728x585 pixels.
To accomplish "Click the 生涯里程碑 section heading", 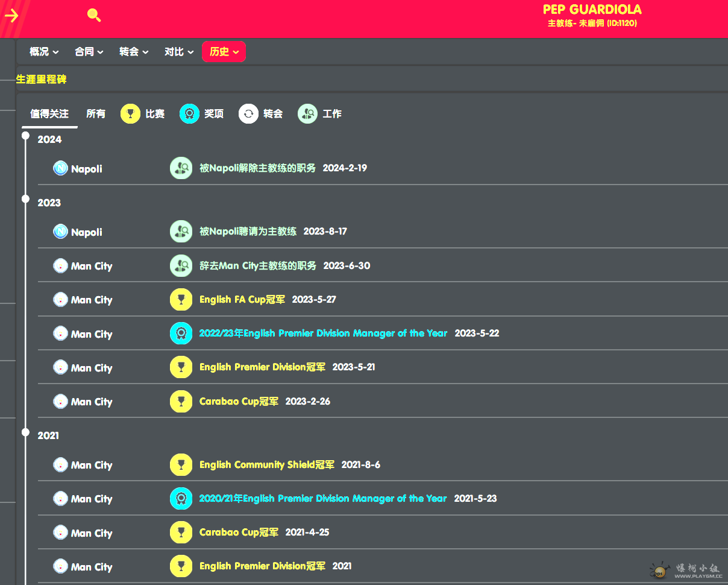I will coord(41,80).
